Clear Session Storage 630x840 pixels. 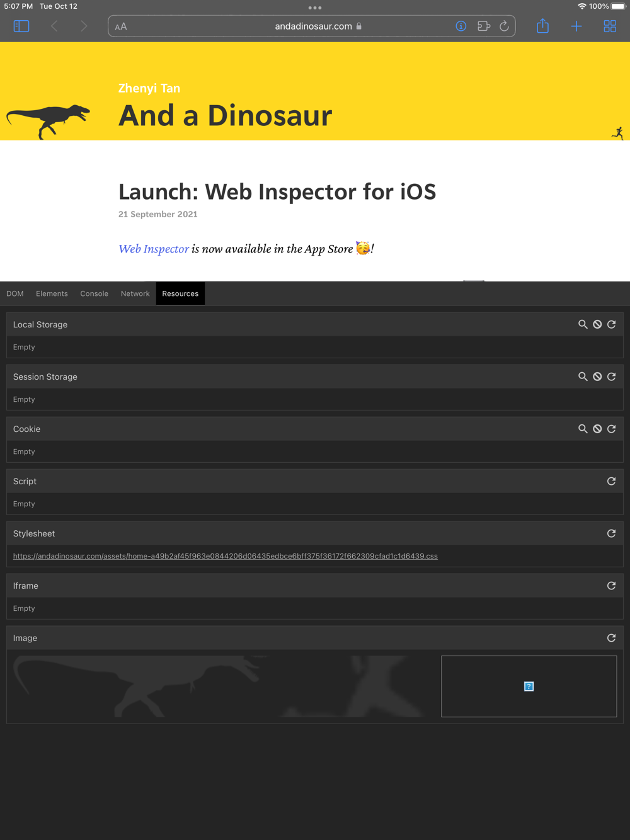coord(597,377)
